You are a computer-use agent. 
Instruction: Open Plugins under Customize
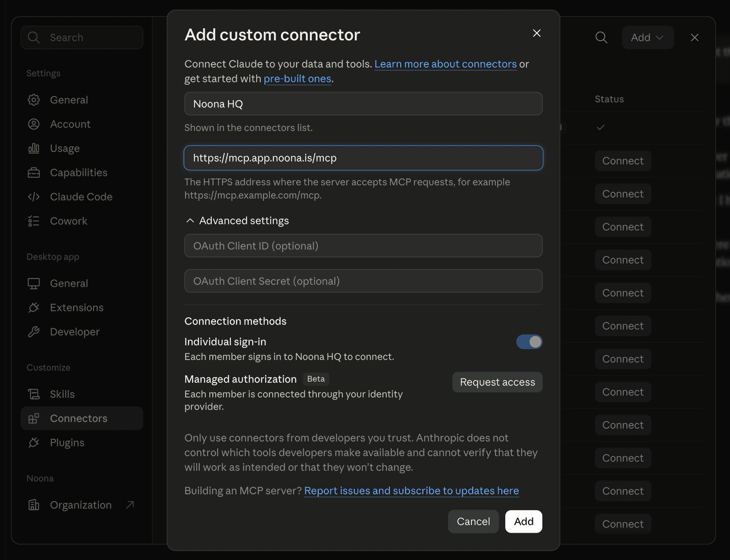[82, 443]
